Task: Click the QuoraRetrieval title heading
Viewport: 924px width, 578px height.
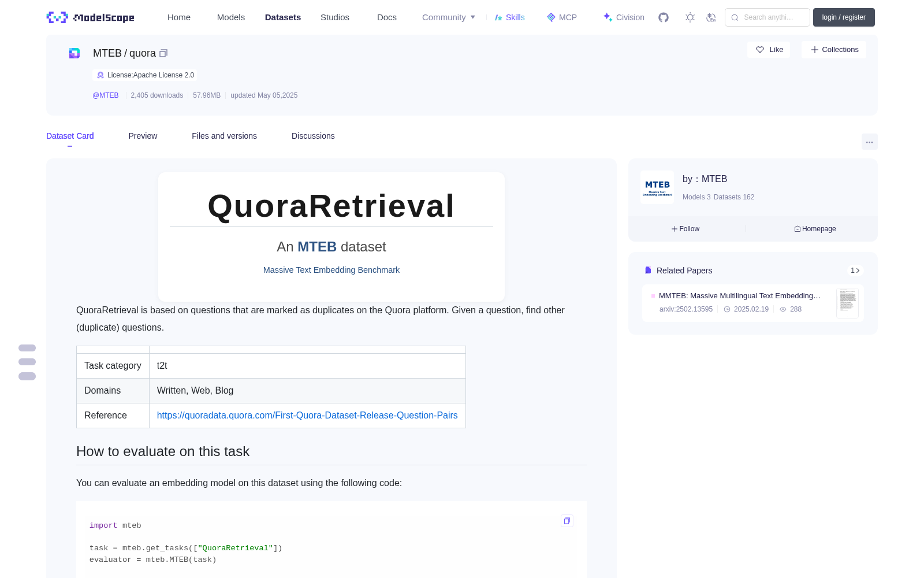Action: [x=331, y=206]
